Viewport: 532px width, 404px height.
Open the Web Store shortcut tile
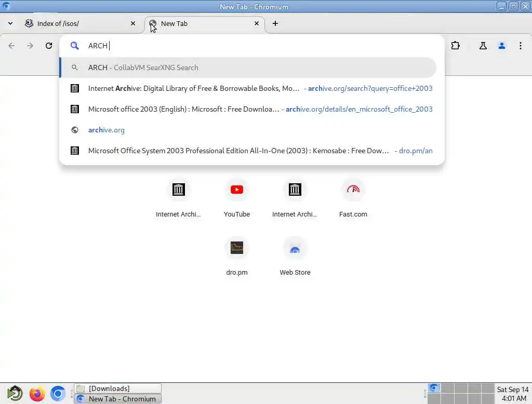pos(295,256)
